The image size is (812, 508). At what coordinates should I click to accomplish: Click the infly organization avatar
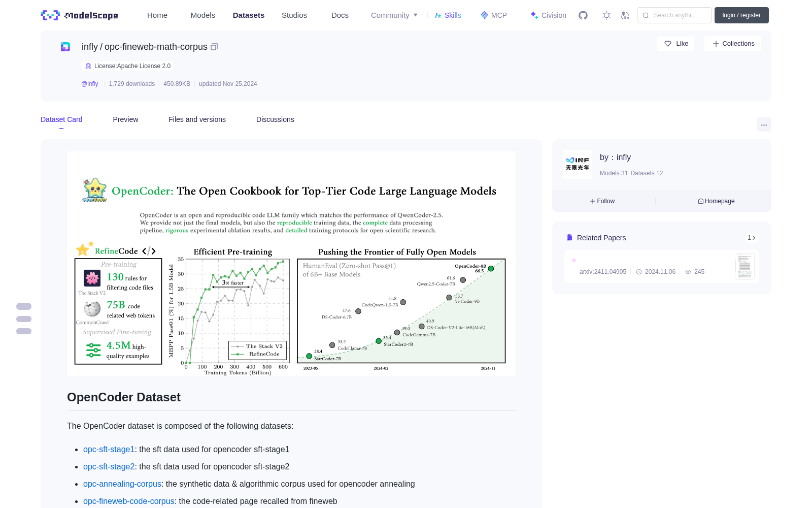pyautogui.click(x=578, y=164)
